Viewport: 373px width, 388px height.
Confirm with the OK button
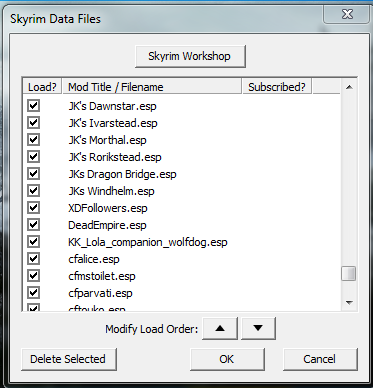[x=227, y=359]
